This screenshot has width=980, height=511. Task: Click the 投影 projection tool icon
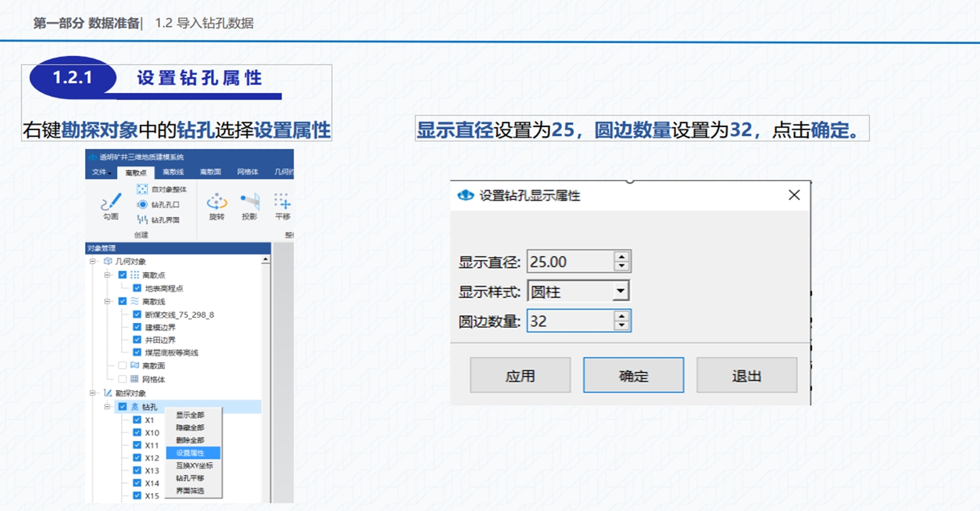(x=250, y=202)
